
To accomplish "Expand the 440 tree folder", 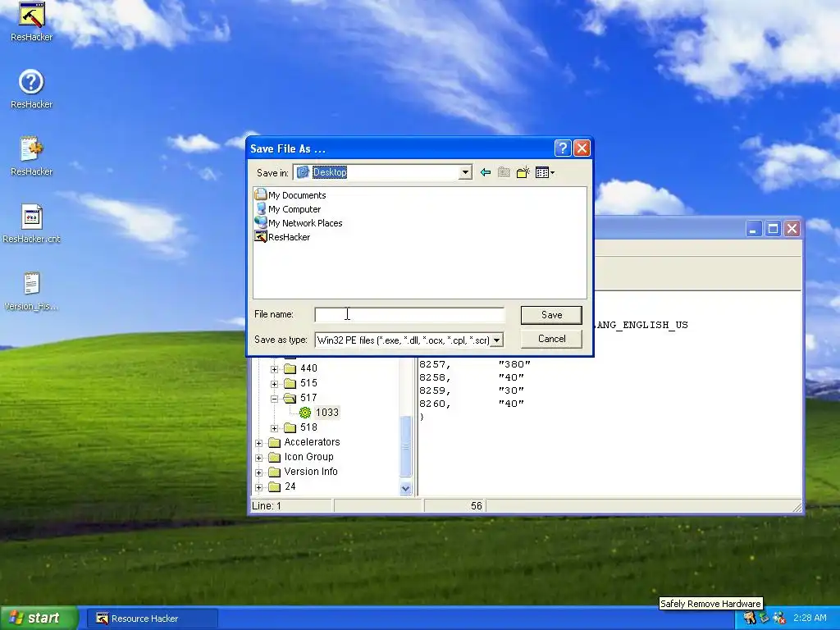I will tap(274, 369).
